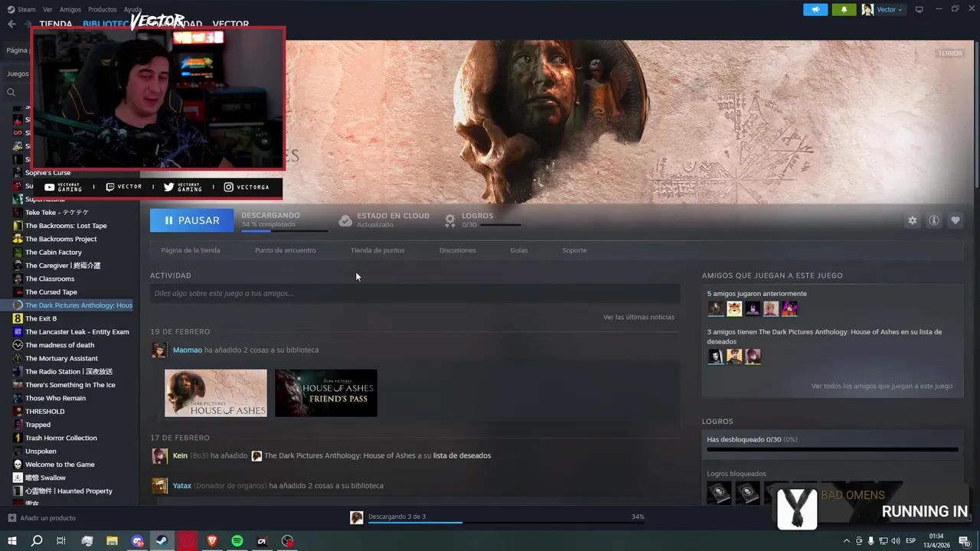Image resolution: width=980 pixels, height=551 pixels.
Task: Click the achievements progress bar
Action: tap(832, 450)
